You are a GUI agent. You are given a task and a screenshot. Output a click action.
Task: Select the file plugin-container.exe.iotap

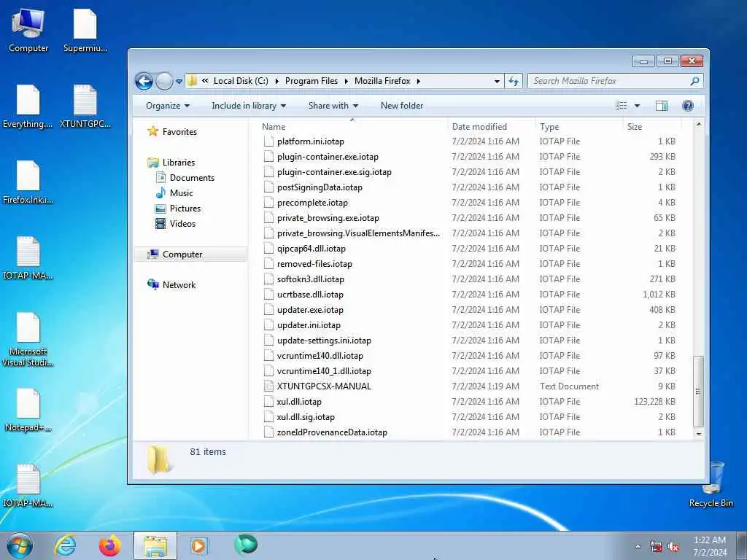(328, 157)
